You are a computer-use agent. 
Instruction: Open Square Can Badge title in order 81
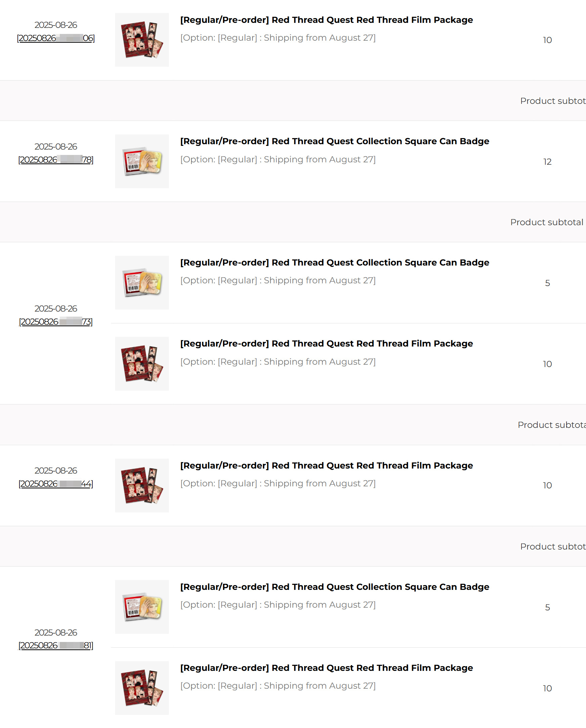(x=334, y=587)
